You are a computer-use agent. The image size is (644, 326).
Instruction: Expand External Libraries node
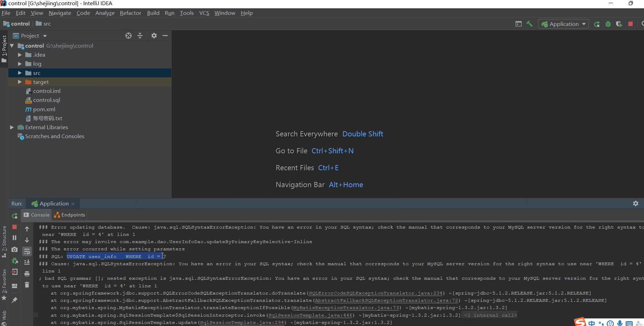(12, 127)
